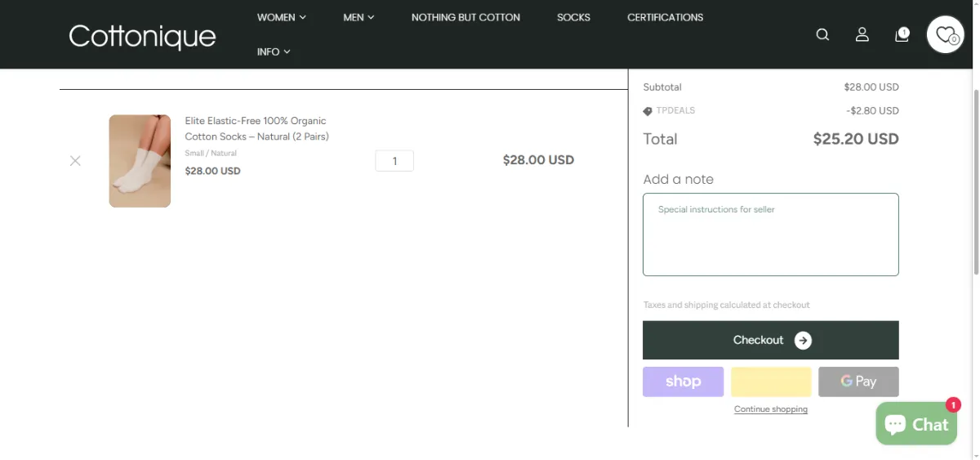Screen dimensions: 980x460
Task: Click Taxes and shipping calculated text
Action: (x=726, y=305)
